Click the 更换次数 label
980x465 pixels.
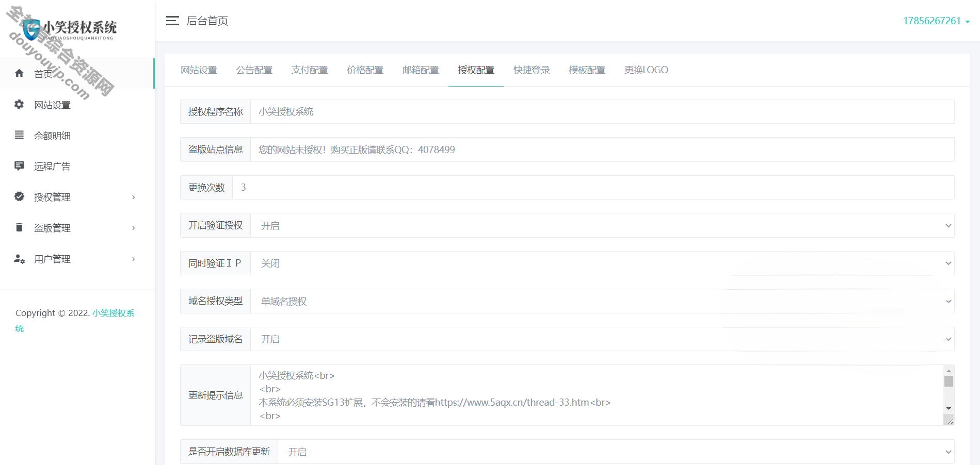coord(206,188)
